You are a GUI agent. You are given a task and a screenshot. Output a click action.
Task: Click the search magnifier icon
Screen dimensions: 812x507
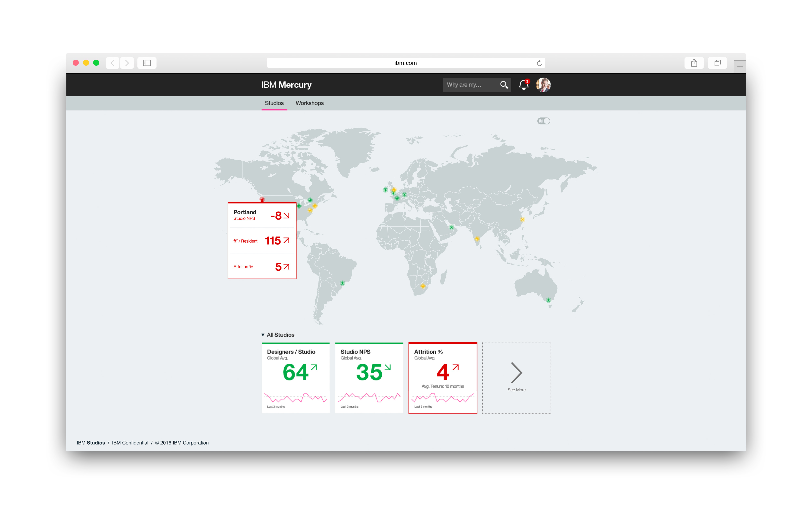point(504,85)
